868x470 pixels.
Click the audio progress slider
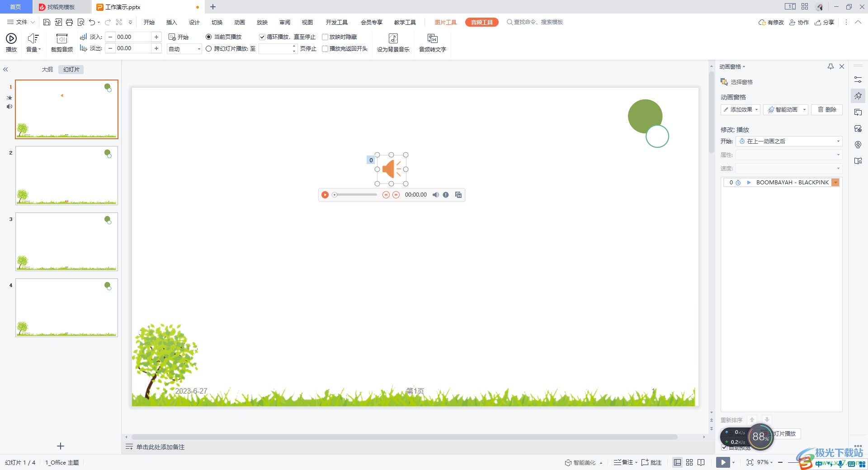tap(355, 195)
